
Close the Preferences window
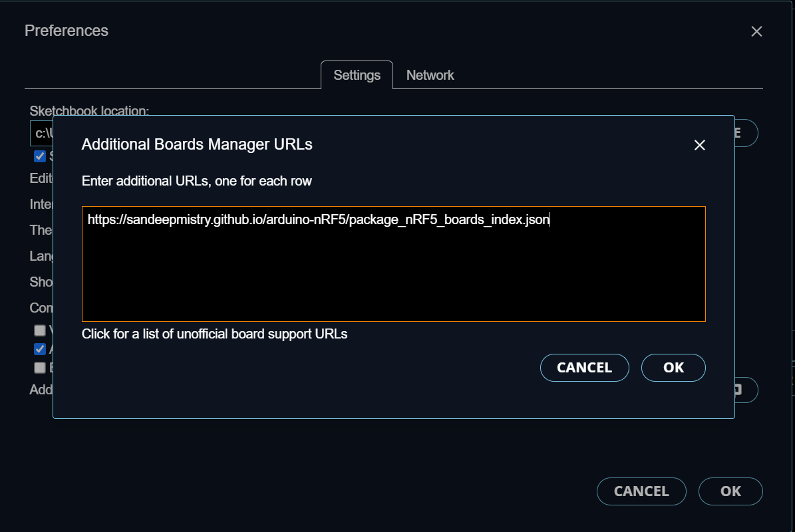pyautogui.click(x=756, y=31)
